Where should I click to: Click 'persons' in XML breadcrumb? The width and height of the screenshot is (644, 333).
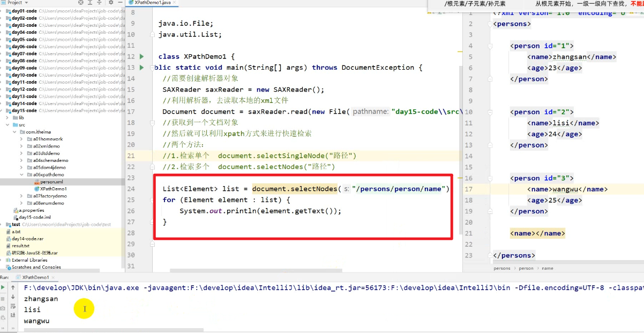coord(502,268)
